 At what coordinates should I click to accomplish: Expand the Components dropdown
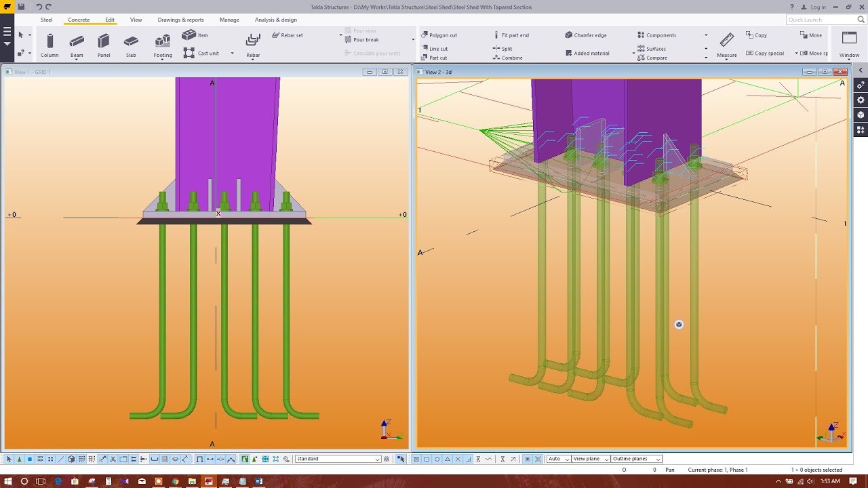coord(706,35)
